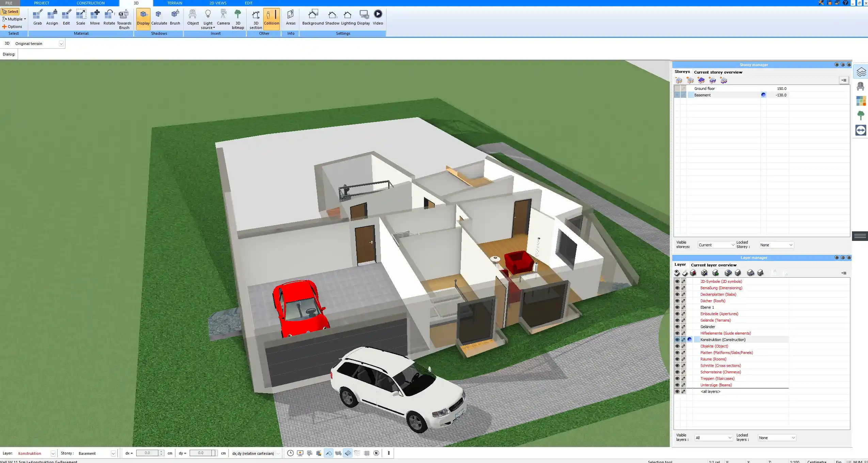The width and height of the screenshot is (868, 463).
Task: Open the Layer Konstruktion dropdown
Action: [53, 453]
